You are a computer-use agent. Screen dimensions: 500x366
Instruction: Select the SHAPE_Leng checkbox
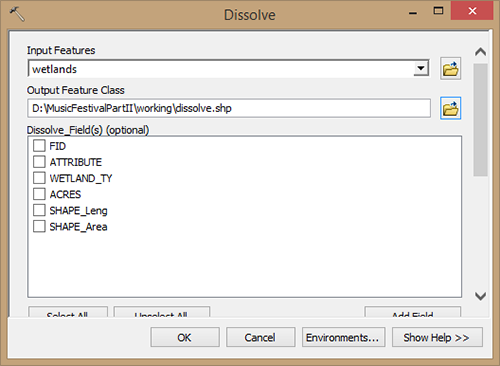tap(39, 210)
